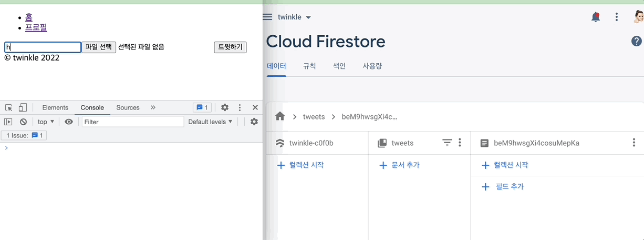Click the issues counter badge in DevTools toolbar
This screenshot has height=240, width=644.
[x=202, y=107]
